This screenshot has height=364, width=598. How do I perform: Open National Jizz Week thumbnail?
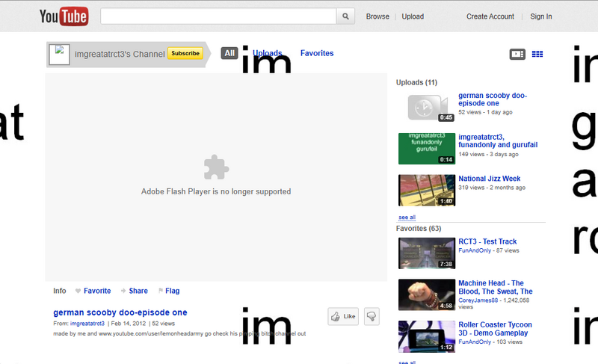(x=427, y=190)
